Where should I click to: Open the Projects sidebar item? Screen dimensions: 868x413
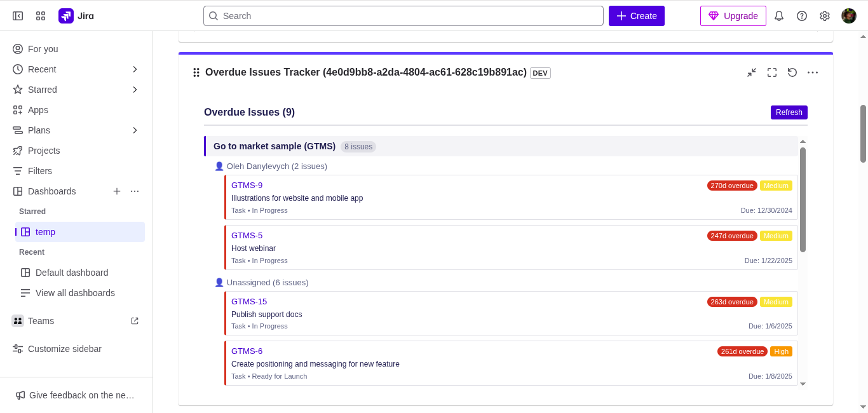[44, 151]
